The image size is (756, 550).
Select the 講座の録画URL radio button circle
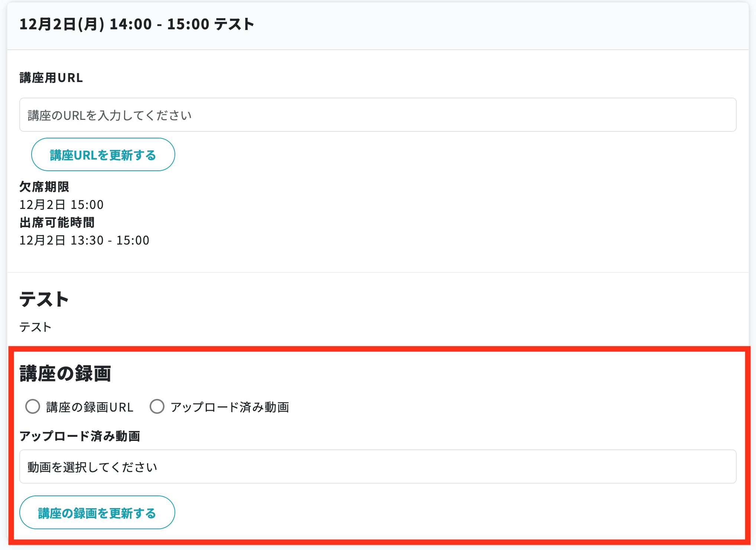(33, 407)
